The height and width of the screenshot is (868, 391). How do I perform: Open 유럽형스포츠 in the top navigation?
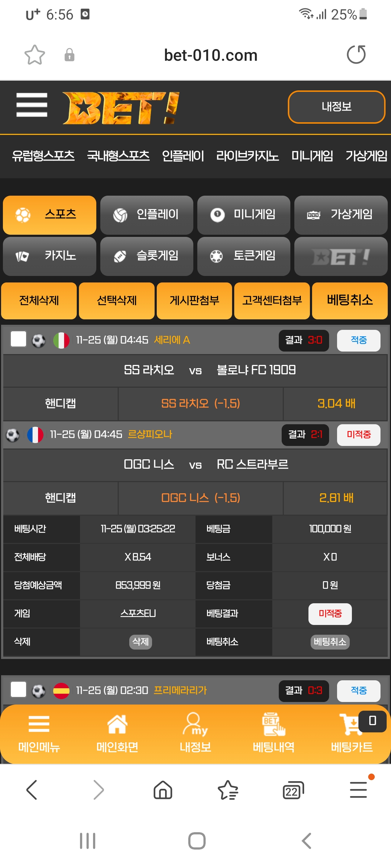click(x=43, y=156)
